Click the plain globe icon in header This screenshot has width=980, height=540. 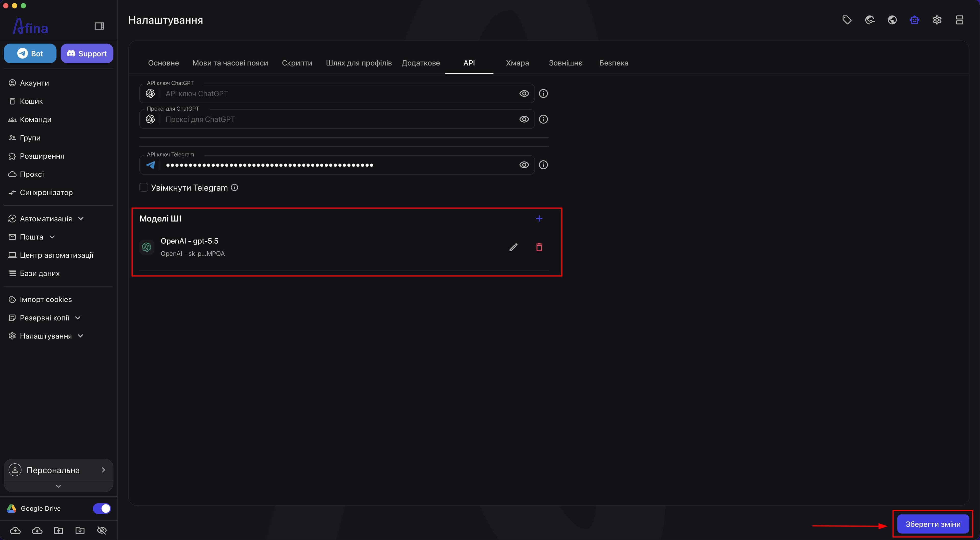(x=892, y=20)
